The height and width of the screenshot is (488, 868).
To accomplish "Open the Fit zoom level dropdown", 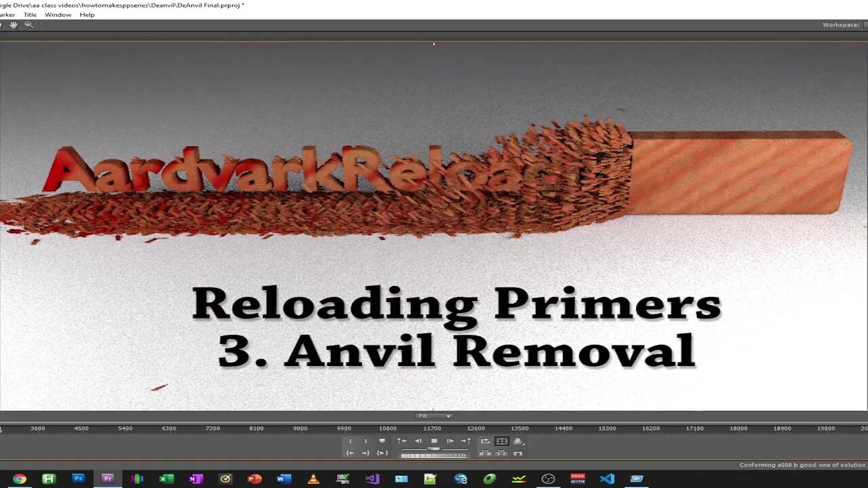I will pyautogui.click(x=434, y=415).
